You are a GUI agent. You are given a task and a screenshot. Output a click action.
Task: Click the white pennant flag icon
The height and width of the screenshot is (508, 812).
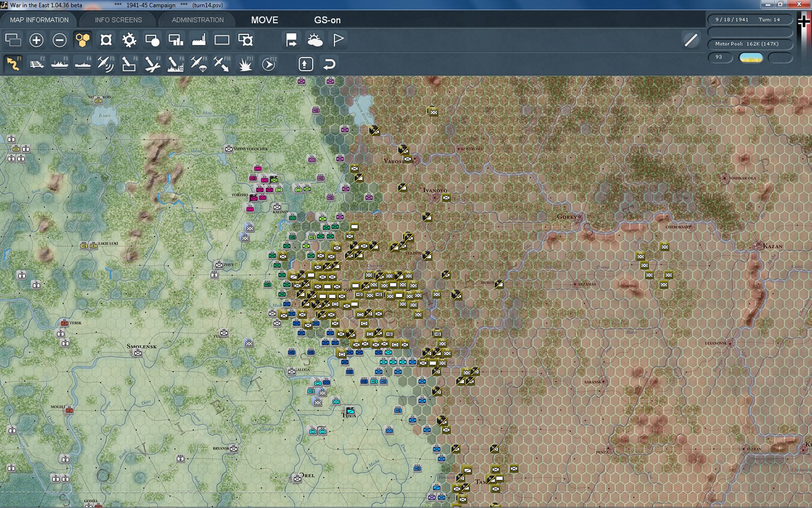(x=338, y=40)
